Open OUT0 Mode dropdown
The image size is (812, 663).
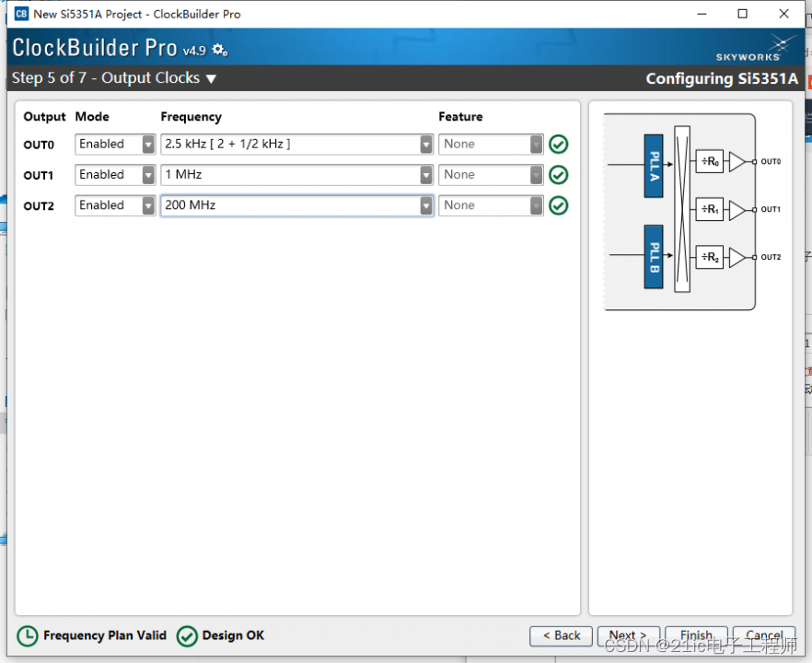pyautogui.click(x=115, y=144)
